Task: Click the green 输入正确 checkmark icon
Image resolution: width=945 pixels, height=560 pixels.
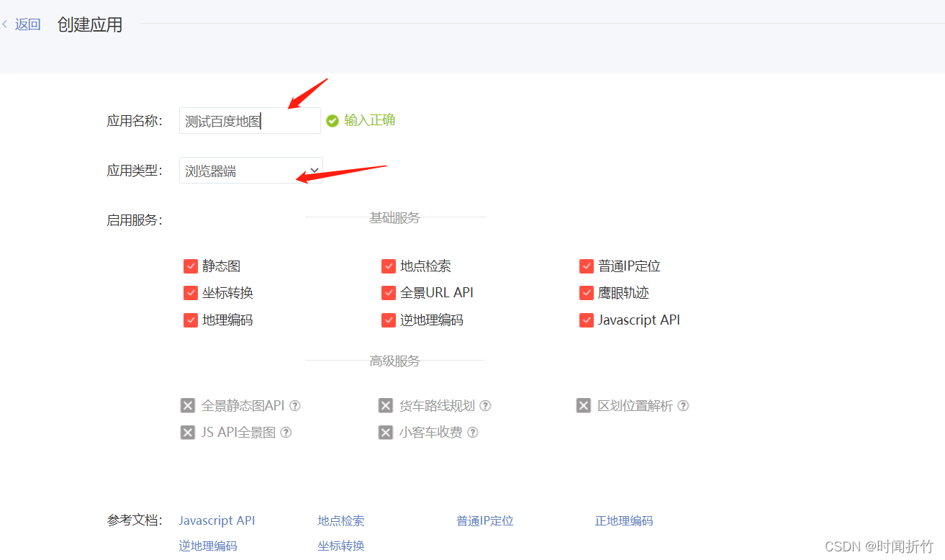Action: pyautogui.click(x=333, y=121)
